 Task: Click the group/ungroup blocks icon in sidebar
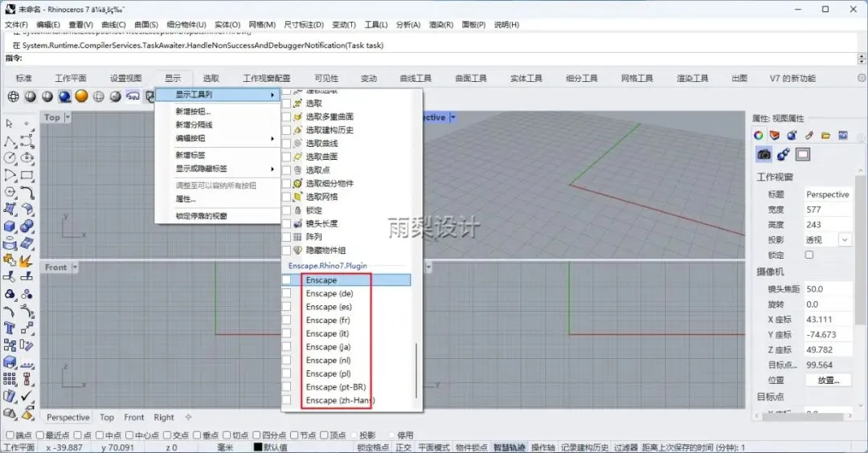tap(10, 345)
